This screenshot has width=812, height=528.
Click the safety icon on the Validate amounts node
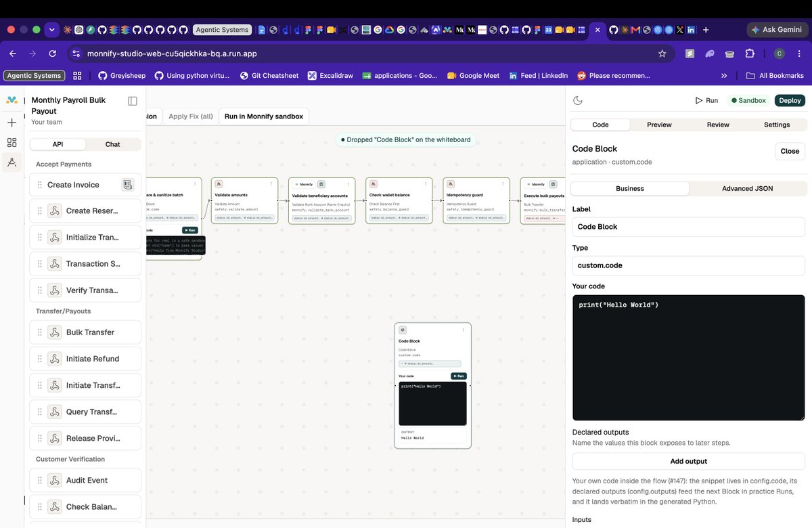pos(219,183)
